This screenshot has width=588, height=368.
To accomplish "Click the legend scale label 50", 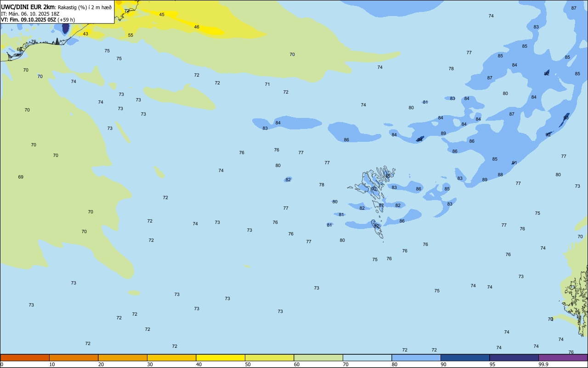I will tap(248, 364).
